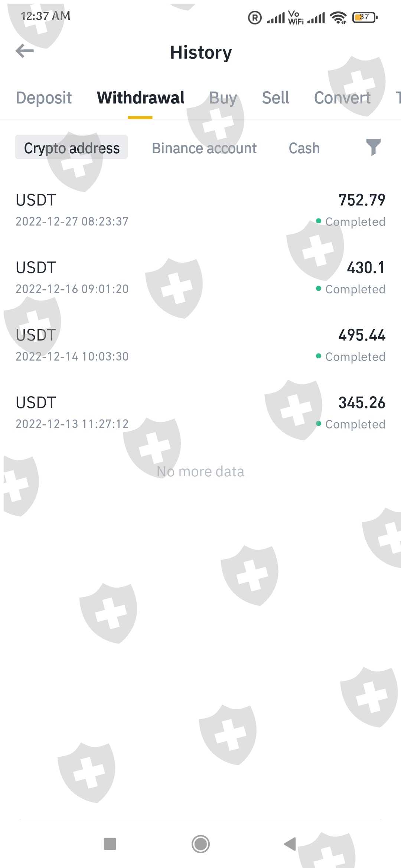Open the Buy history tab

pyautogui.click(x=223, y=98)
